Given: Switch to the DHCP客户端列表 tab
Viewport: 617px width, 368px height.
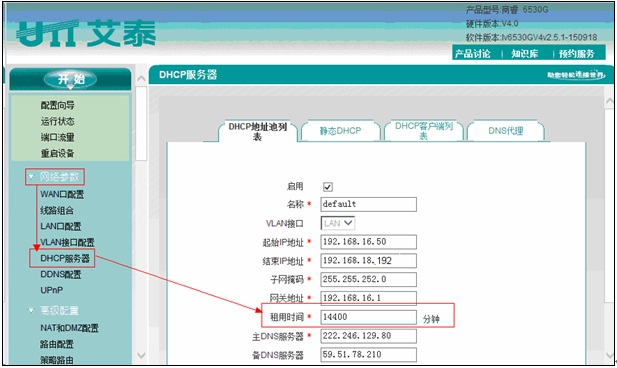Looking at the screenshot, I should point(424,131).
